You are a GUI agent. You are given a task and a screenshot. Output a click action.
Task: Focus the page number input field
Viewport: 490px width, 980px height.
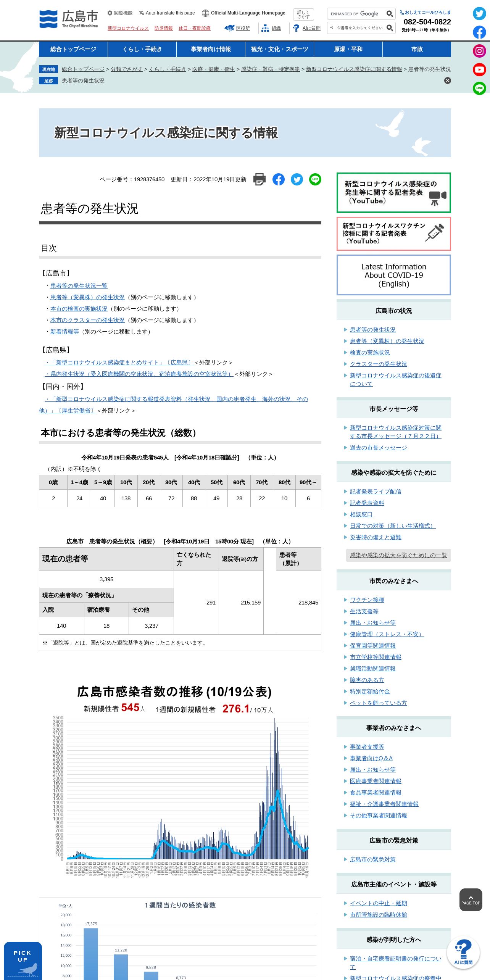(356, 28)
